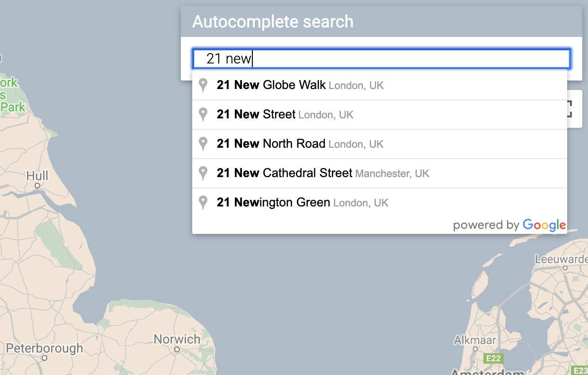
Task: Click the pin icon beside 21 New Street
Action: coord(203,115)
